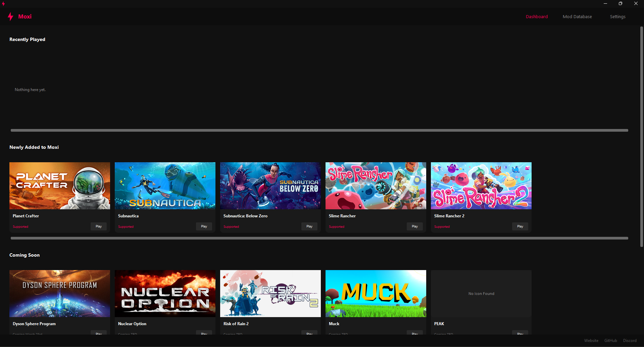Screen dimensions: 644x347
Task: Open the Subnautica cover image
Action: pos(165,186)
